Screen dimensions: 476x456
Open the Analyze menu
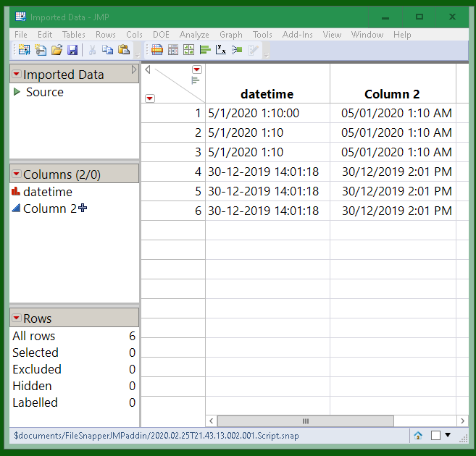tap(193, 34)
